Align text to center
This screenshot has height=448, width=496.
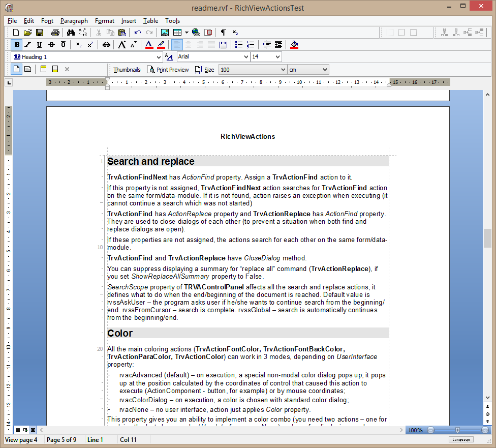coord(188,45)
